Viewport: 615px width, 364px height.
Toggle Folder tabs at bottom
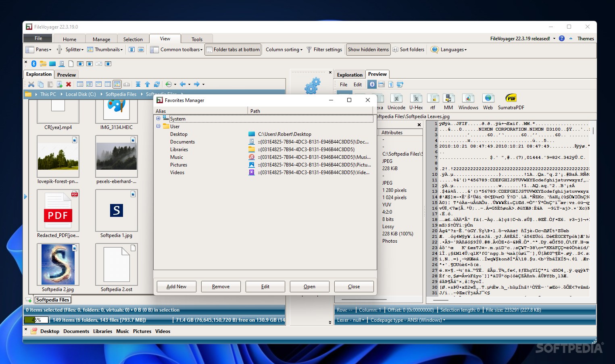pos(233,50)
